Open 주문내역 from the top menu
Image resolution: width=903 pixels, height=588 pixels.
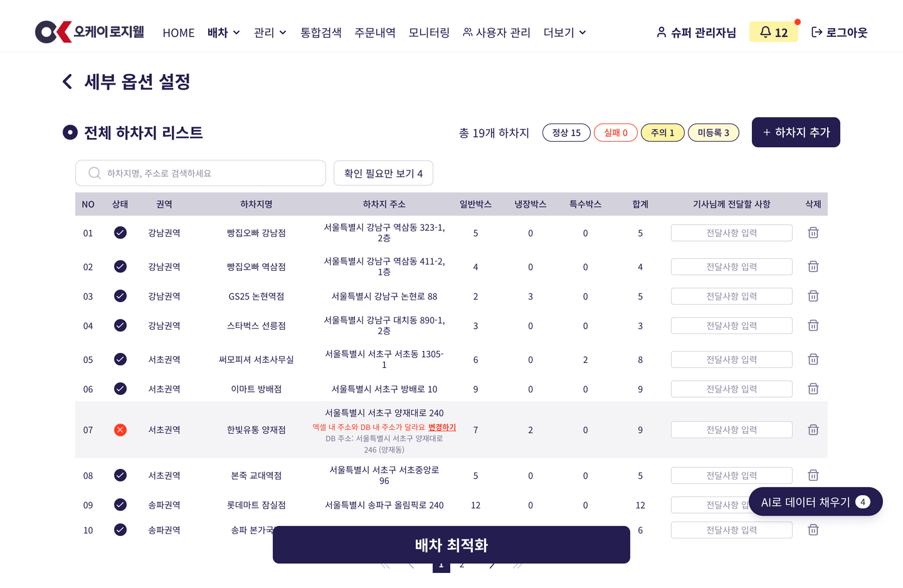coord(375,33)
